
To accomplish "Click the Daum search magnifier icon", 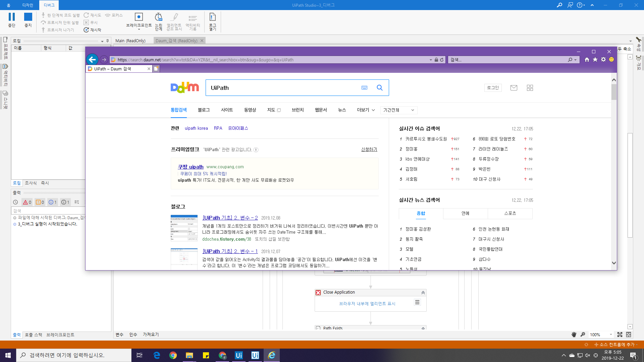I will pos(380,88).
